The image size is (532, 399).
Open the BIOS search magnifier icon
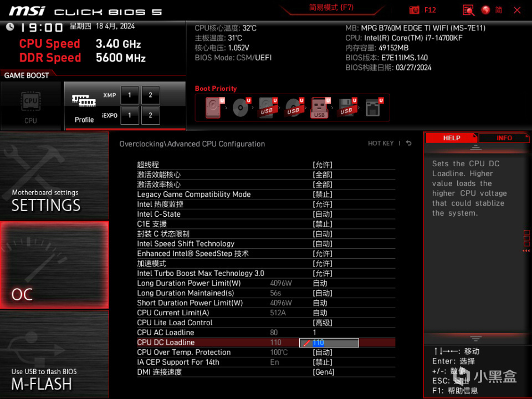point(468,10)
